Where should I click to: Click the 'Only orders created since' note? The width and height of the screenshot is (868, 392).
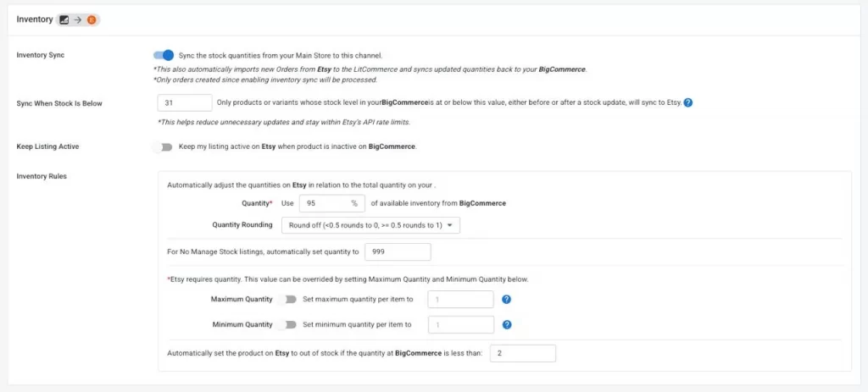265,80
